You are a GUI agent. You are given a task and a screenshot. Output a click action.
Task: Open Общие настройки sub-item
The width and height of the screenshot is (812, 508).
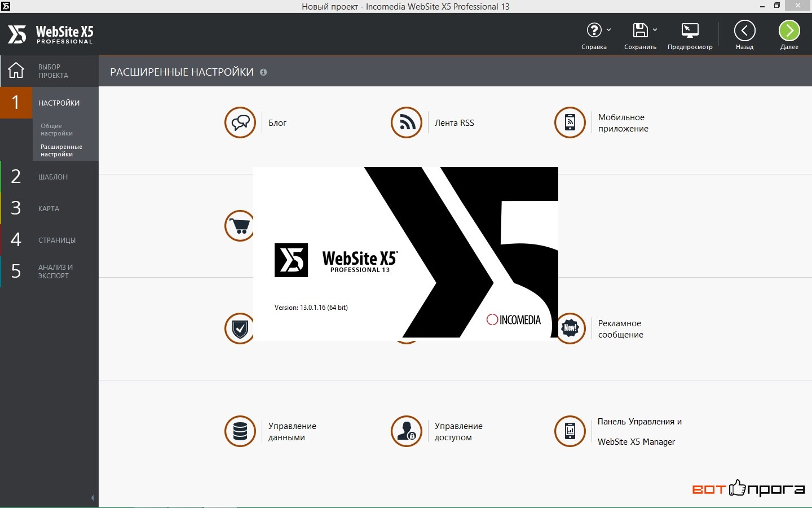(56, 130)
